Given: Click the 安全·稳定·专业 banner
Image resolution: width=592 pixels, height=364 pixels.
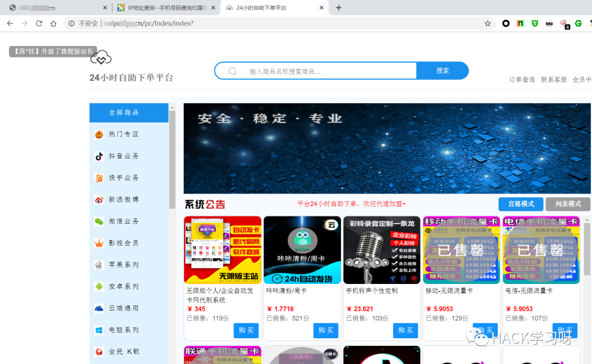Looking at the screenshot, I should pyautogui.click(x=387, y=149).
